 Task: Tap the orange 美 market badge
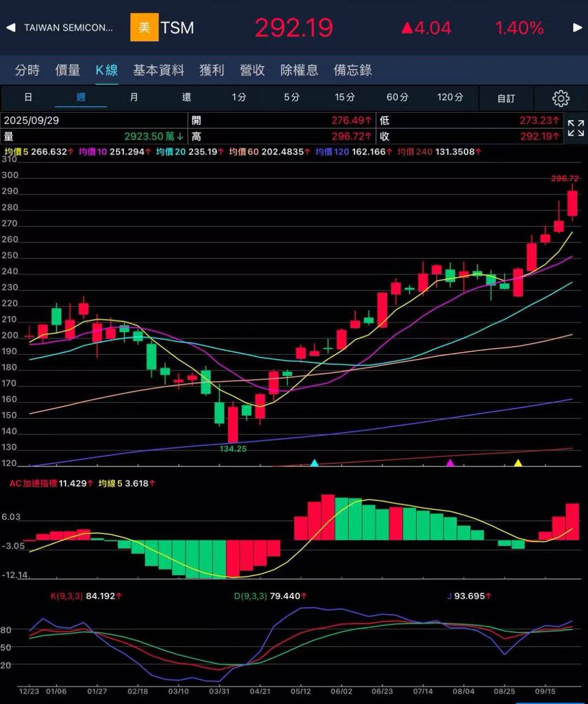(x=144, y=28)
